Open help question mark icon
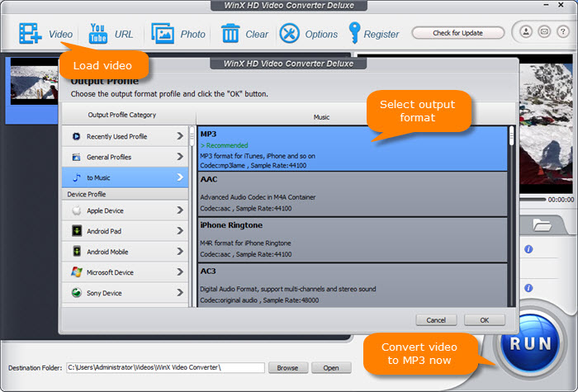The width and height of the screenshot is (578, 392). 563,31
